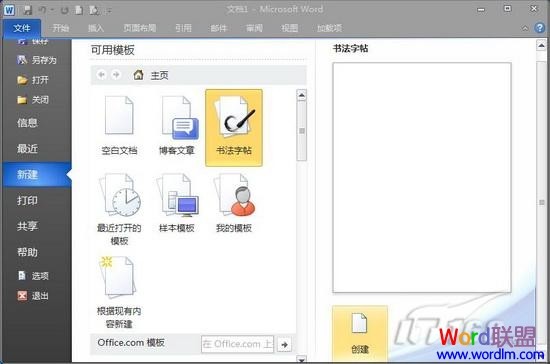
Task: Open 信息 Info section in sidebar
Action: 27,123
